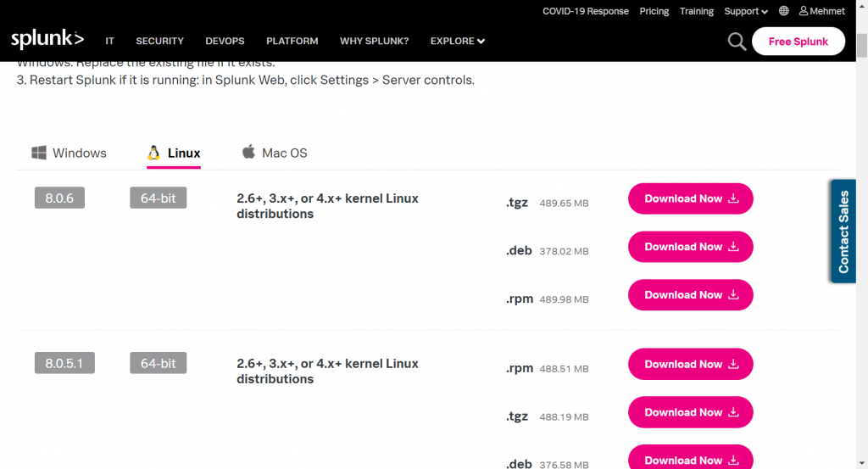Open the search magnifier icon
This screenshot has height=469, width=868.
(x=737, y=42)
